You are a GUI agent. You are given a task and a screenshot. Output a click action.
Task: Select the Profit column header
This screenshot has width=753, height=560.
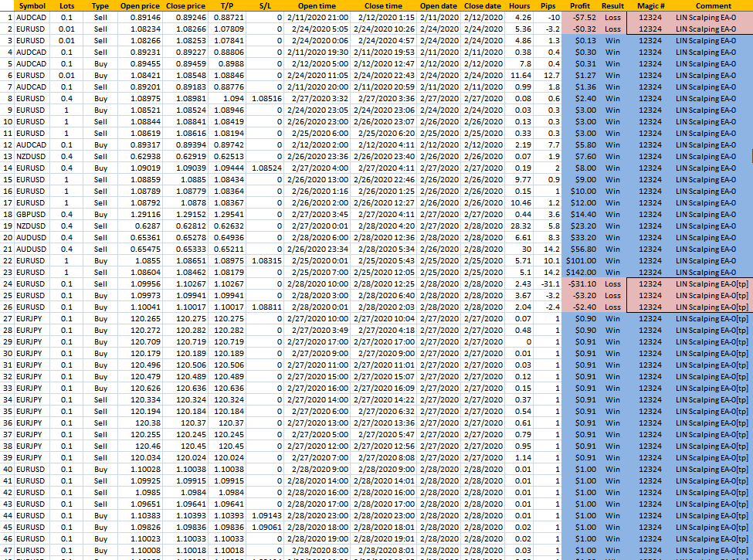pos(580,5)
